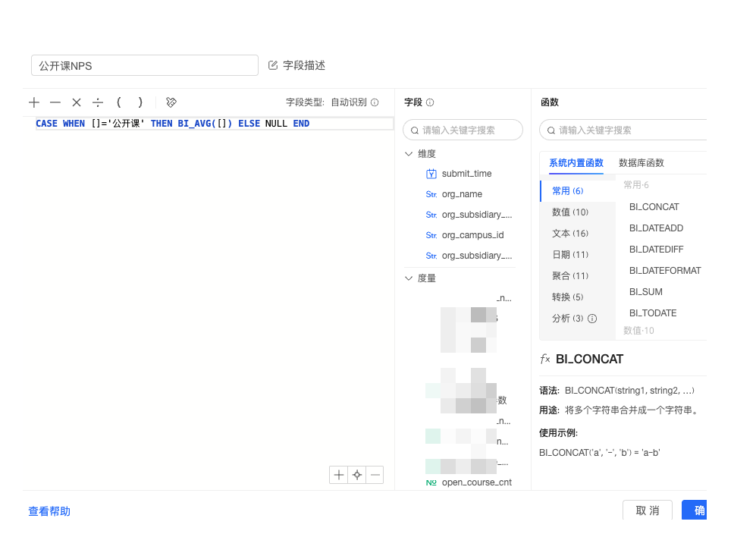This screenshot has height=556, width=756.
Task: Click the format formula icon in toolbar
Action: [x=171, y=102]
